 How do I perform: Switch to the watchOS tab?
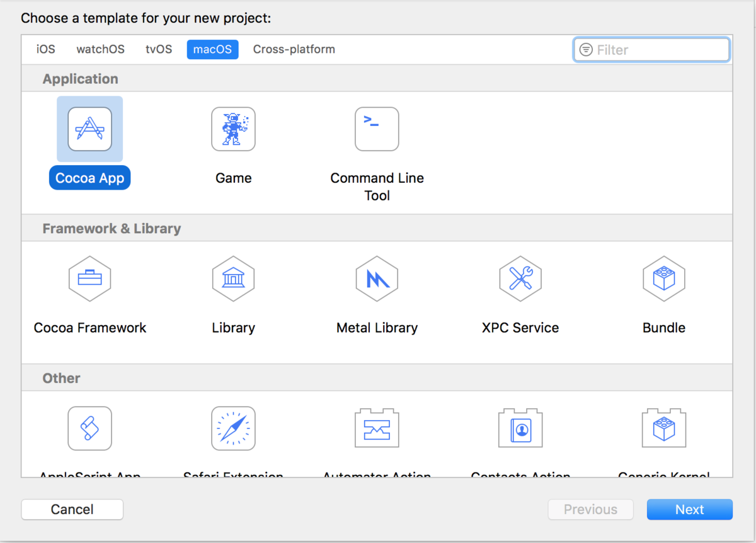pos(101,49)
